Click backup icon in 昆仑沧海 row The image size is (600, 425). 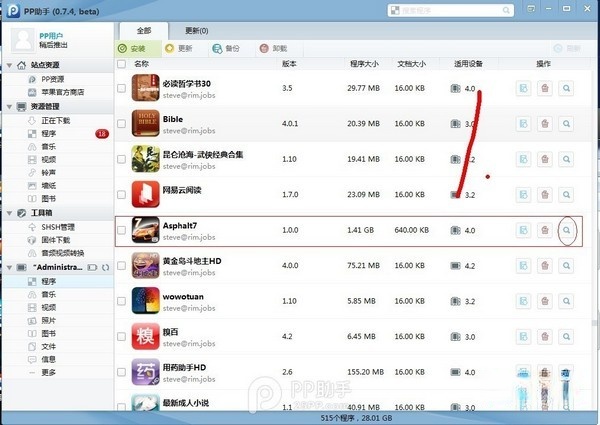click(523, 159)
